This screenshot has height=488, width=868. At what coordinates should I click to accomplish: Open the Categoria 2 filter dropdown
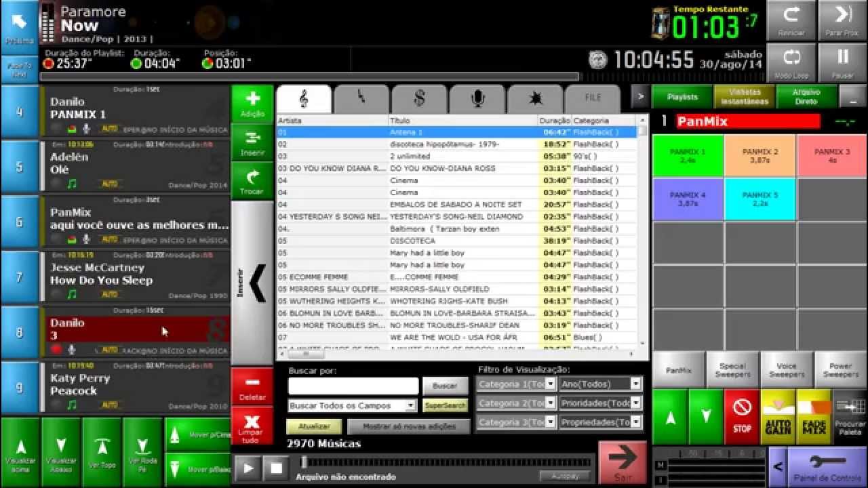click(x=551, y=403)
